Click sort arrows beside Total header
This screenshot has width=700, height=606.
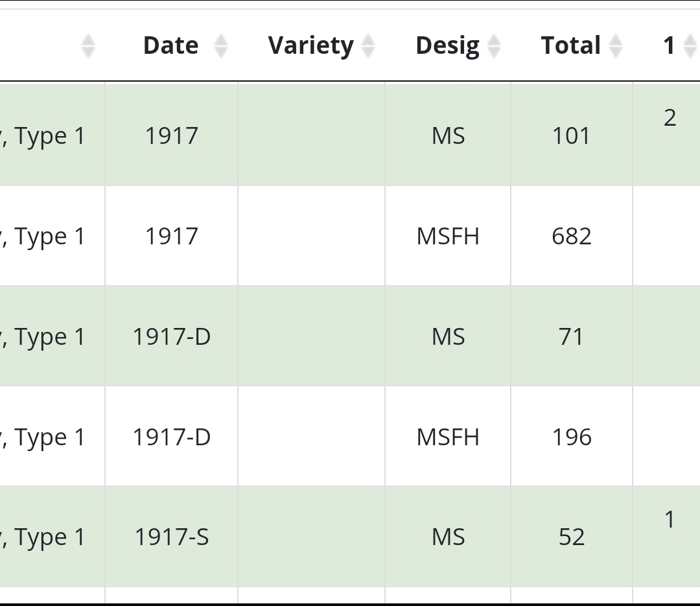coord(615,46)
